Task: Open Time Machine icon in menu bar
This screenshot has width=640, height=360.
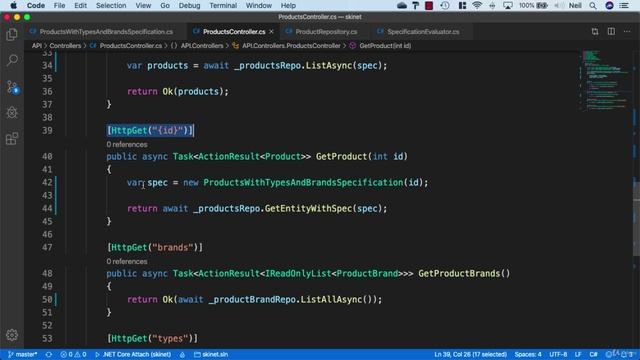Action: pyautogui.click(x=445, y=5)
